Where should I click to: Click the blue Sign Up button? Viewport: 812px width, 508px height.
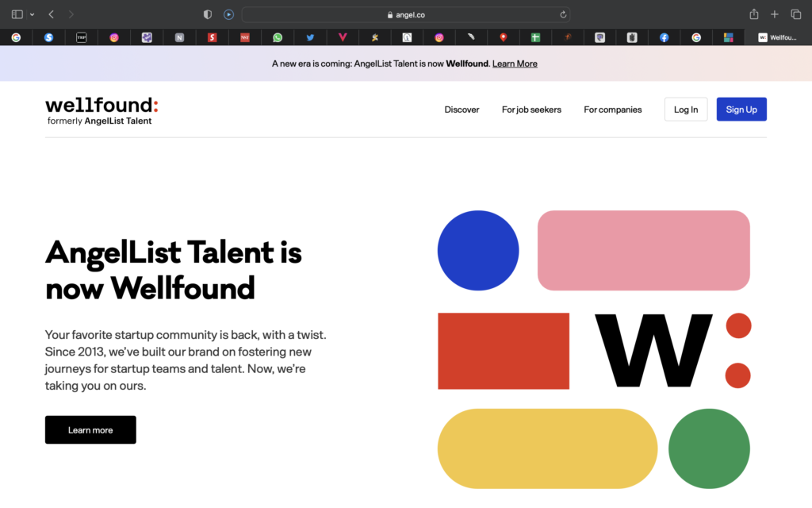(x=741, y=110)
